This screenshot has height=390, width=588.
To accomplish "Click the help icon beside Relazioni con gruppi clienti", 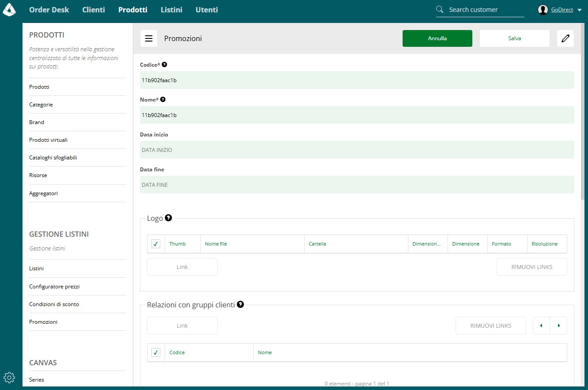I will click(240, 304).
